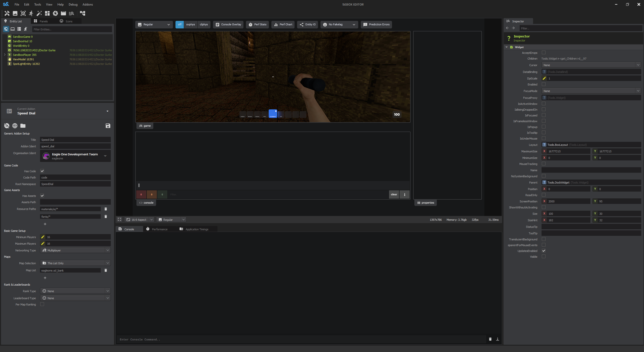Click the node graph icon in the toolbar

[82, 13]
